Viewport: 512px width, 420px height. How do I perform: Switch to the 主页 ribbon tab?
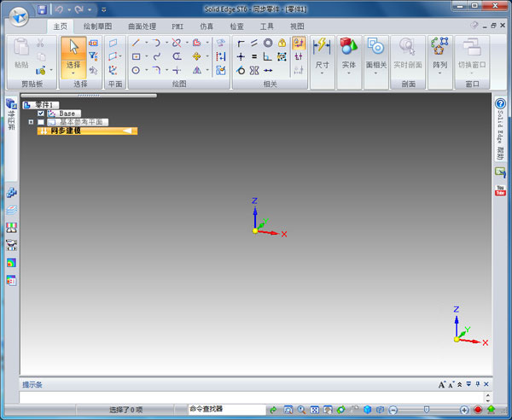point(60,26)
